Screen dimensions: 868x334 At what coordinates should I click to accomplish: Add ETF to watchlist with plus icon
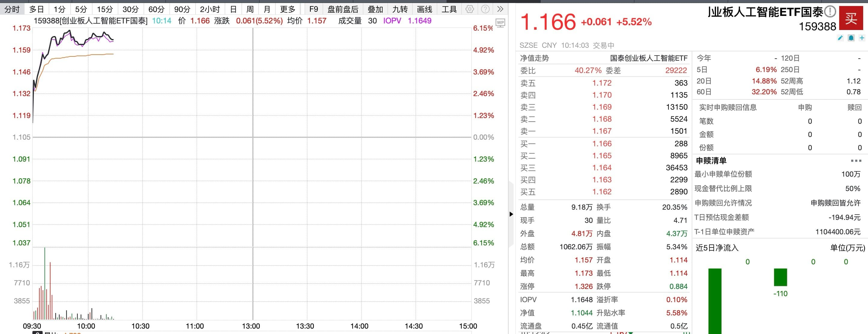862,38
